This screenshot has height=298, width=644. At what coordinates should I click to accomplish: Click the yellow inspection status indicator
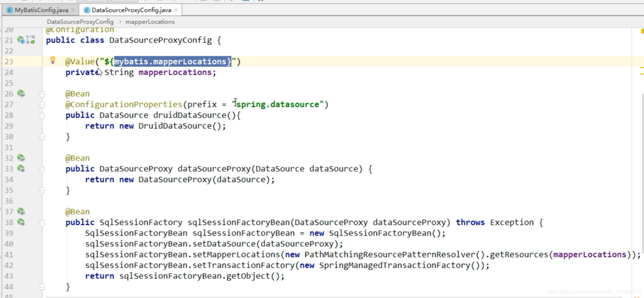pos(642,31)
